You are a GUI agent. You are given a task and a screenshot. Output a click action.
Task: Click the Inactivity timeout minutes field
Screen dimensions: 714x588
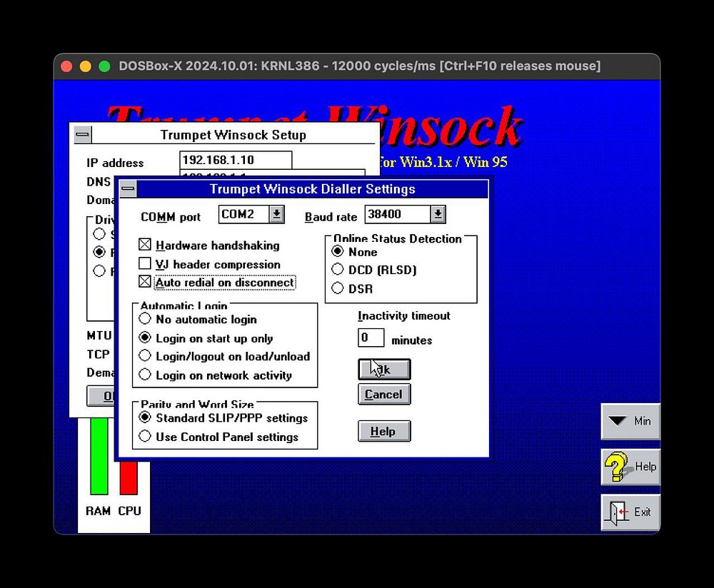(371, 338)
